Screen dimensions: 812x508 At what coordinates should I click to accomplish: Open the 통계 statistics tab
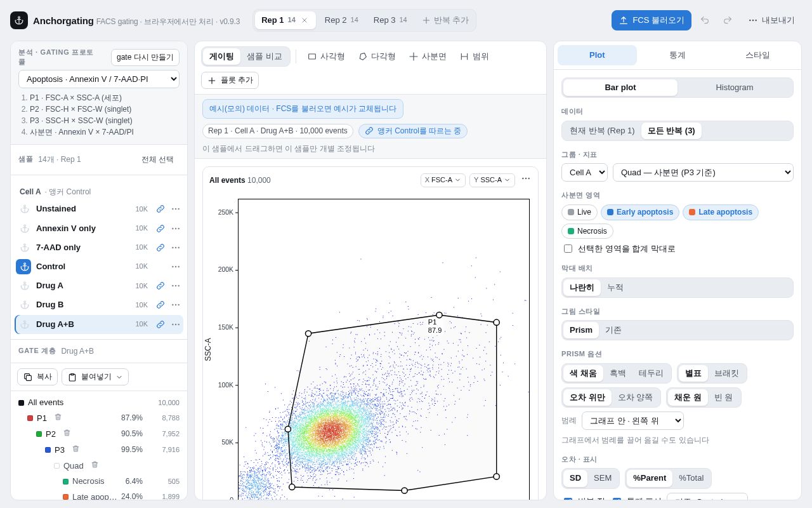pos(678,55)
